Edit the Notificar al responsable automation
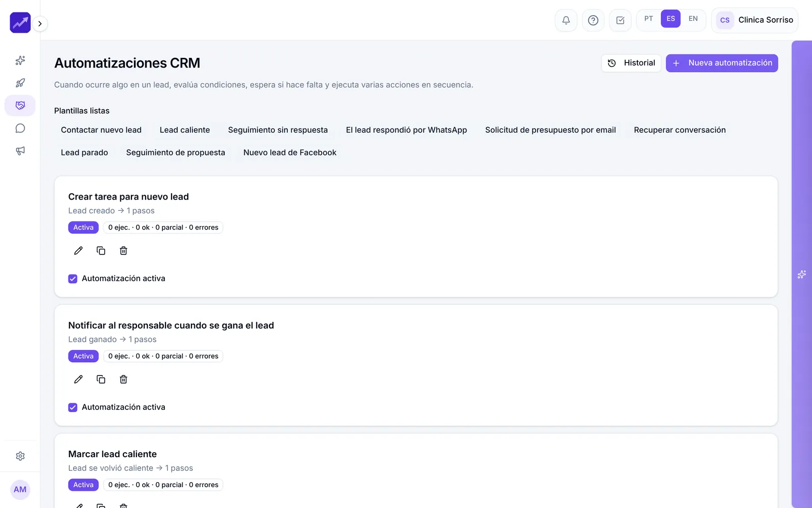 coord(78,379)
